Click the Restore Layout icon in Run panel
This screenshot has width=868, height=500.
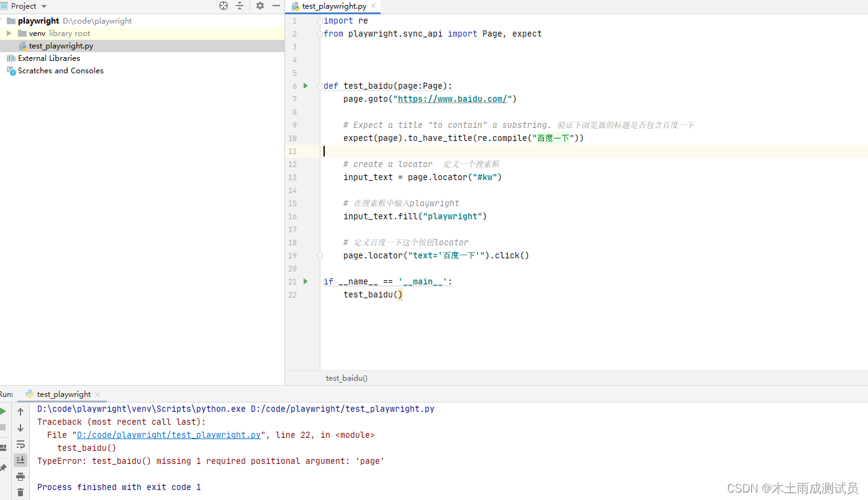tap(3, 447)
